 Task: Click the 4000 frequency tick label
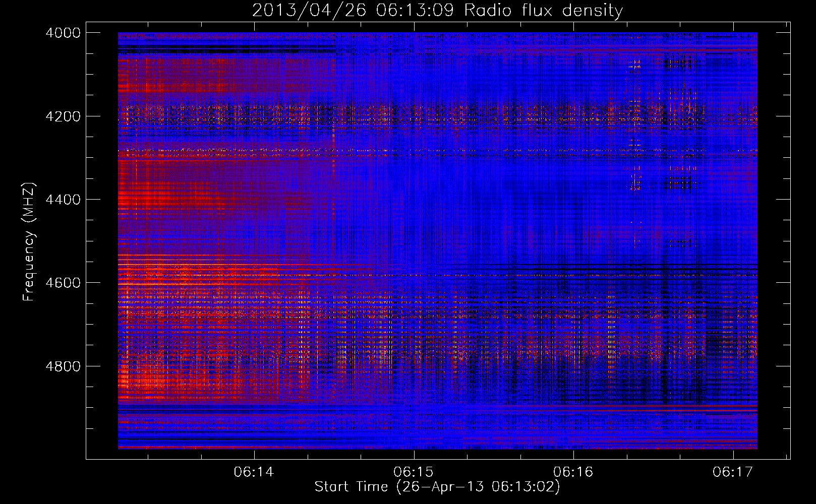point(63,33)
